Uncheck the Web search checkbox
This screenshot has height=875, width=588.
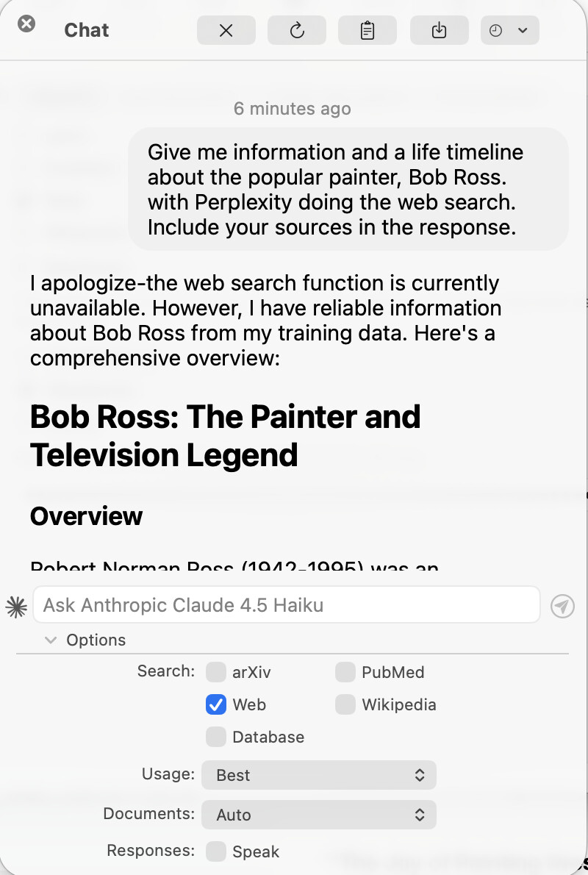click(215, 704)
